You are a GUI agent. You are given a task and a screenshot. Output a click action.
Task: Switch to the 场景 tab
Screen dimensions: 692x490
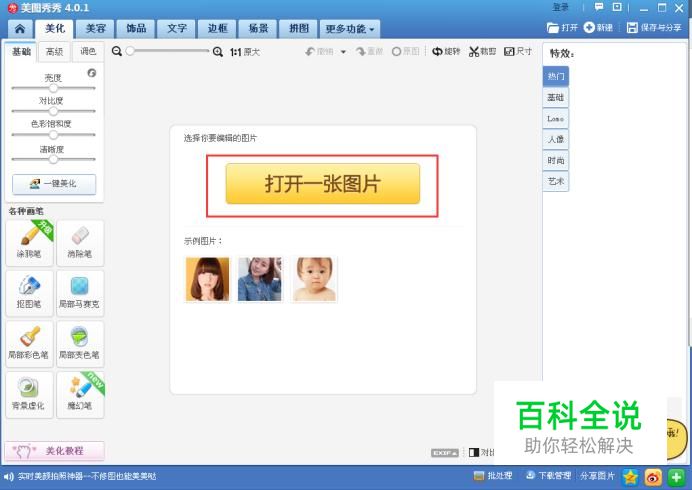tap(258, 29)
